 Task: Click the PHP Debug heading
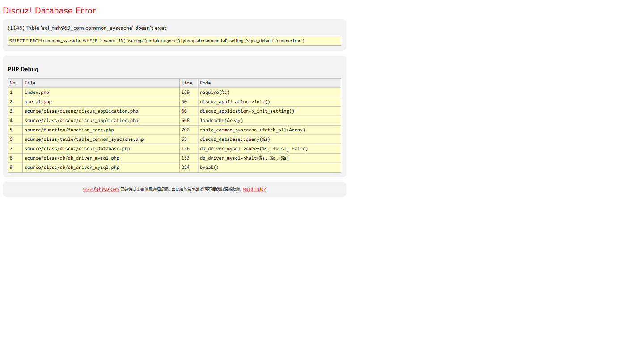[23, 69]
